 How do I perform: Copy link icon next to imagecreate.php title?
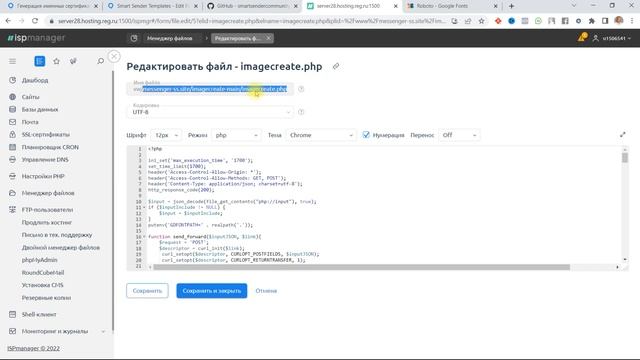pyautogui.click(x=336, y=66)
